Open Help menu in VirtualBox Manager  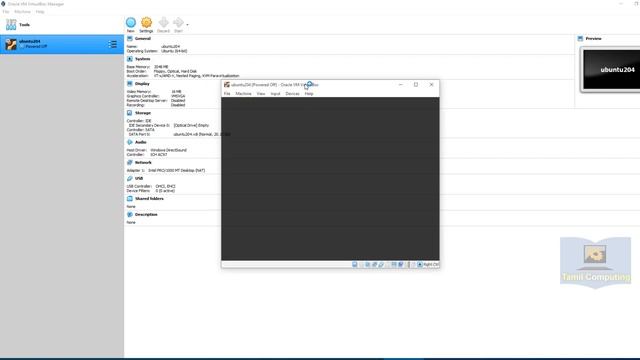pyautogui.click(x=40, y=11)
